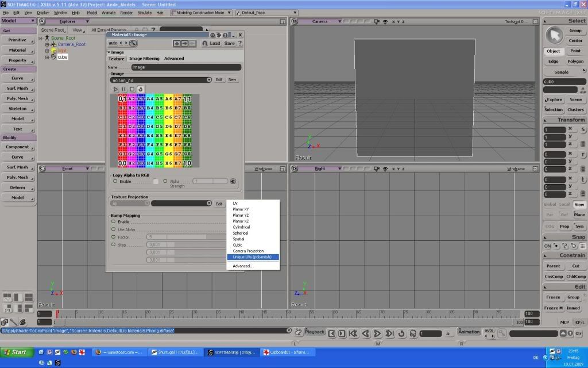Screen dimensions: 588x368
Task: Enable Bump Mapping checkbox
Action: (x=114, y=221)
